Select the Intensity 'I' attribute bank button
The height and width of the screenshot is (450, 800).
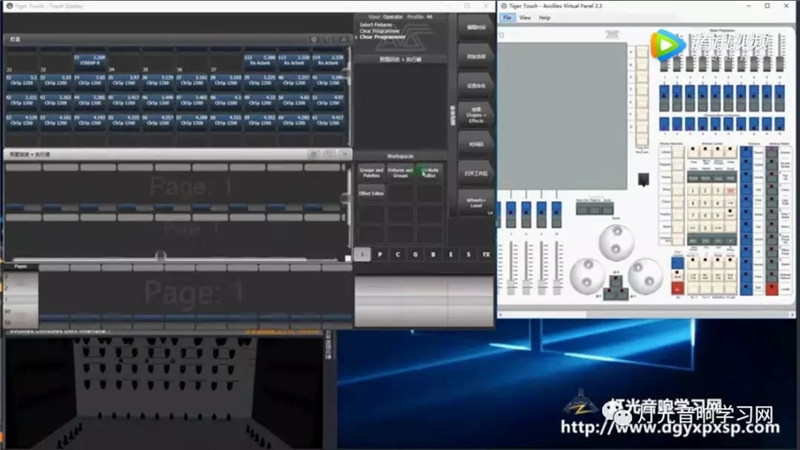tap(362, 254)
